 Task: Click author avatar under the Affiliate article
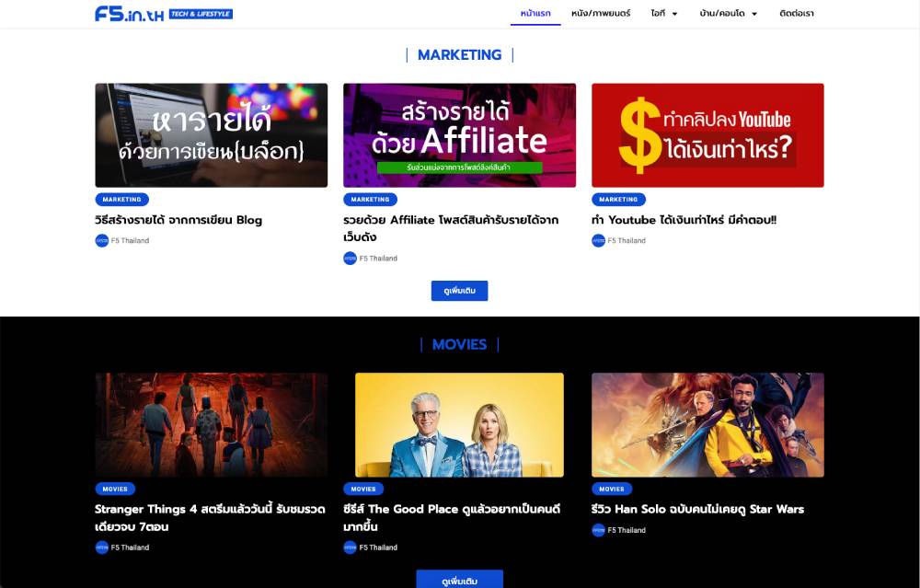coord(350,259)
